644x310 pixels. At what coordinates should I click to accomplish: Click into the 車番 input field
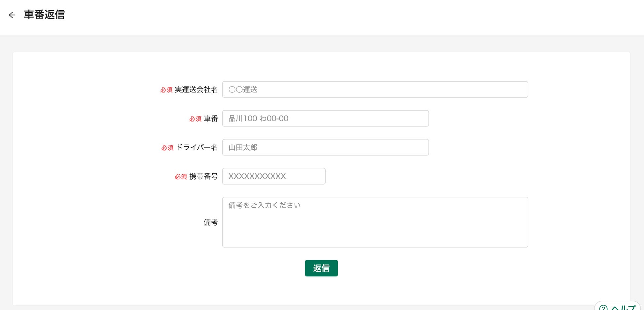coord(325,119)
